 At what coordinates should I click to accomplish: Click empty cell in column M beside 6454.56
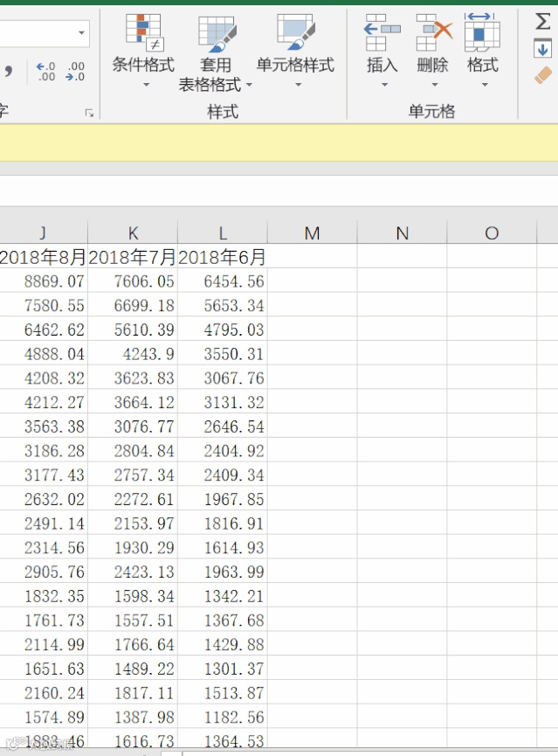[313, 281]
